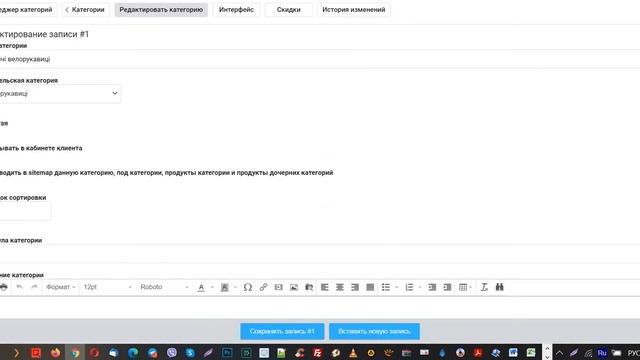Open Photoshop from the taskbar
Image resolution: width=640 pixels, height=360 pixels.
(227, 353)
